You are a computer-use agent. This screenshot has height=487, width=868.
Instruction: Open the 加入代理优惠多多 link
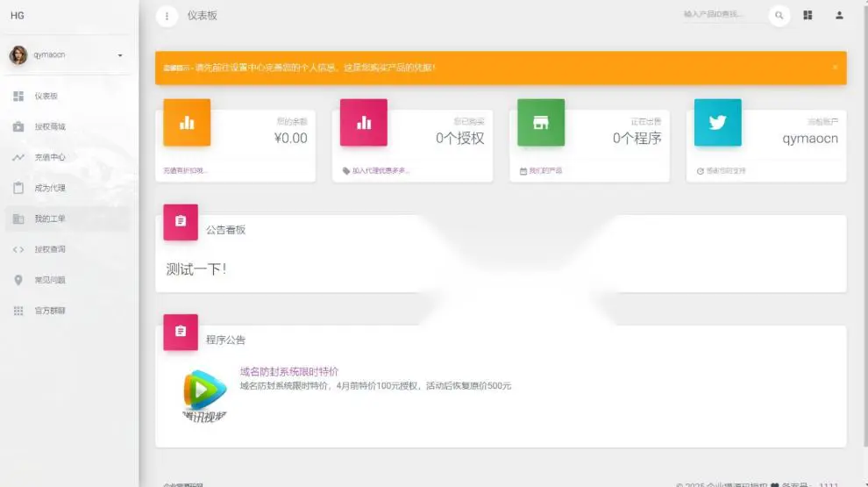point(381,170)
